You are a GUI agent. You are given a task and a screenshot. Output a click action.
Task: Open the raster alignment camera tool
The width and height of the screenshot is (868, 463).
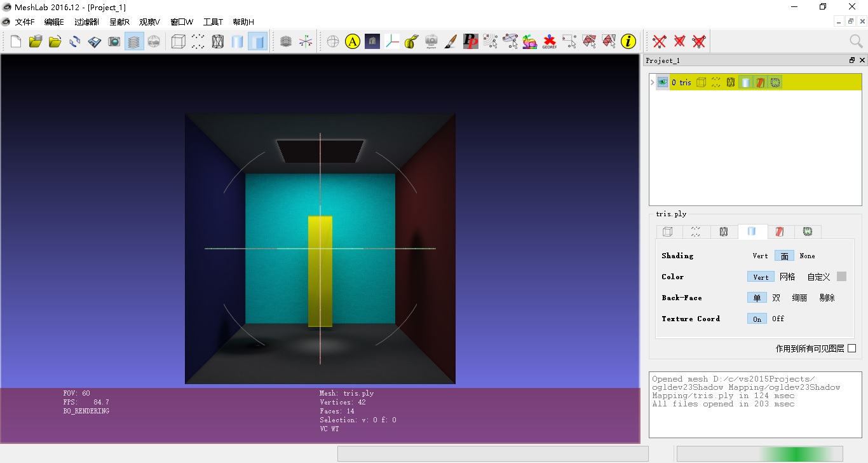431,42
